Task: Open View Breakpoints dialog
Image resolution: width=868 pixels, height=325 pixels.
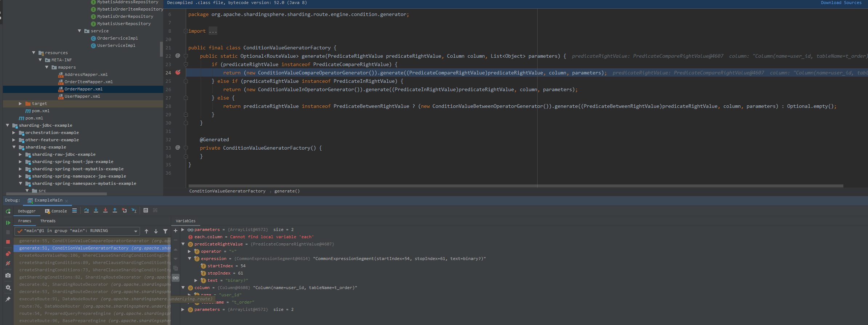Action: 8,253
